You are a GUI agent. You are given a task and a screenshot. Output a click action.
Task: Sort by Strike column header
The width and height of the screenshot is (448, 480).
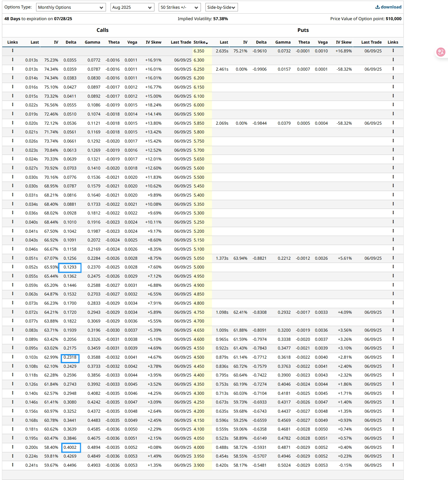pos(200,42)
